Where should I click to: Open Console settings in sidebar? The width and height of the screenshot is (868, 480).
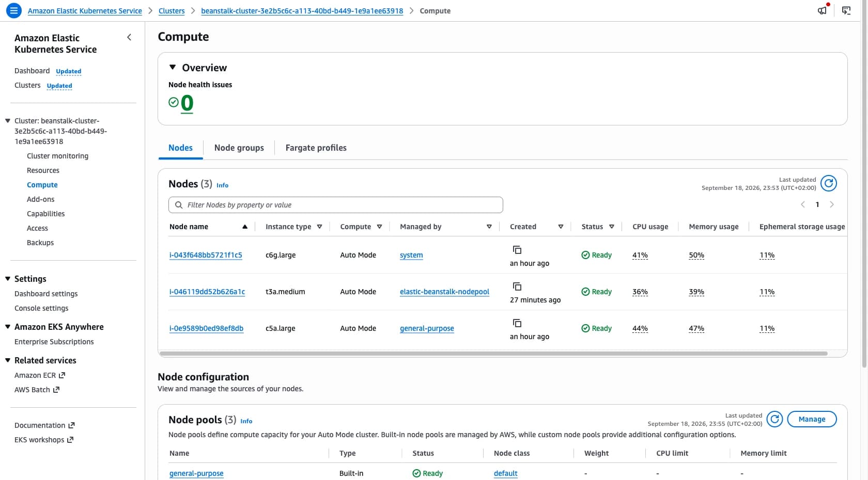tap(41, 308)
